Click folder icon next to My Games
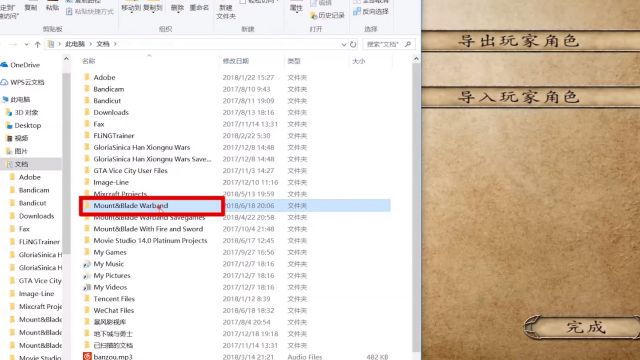Screen dimensions: 640x360 pos(87,252)
